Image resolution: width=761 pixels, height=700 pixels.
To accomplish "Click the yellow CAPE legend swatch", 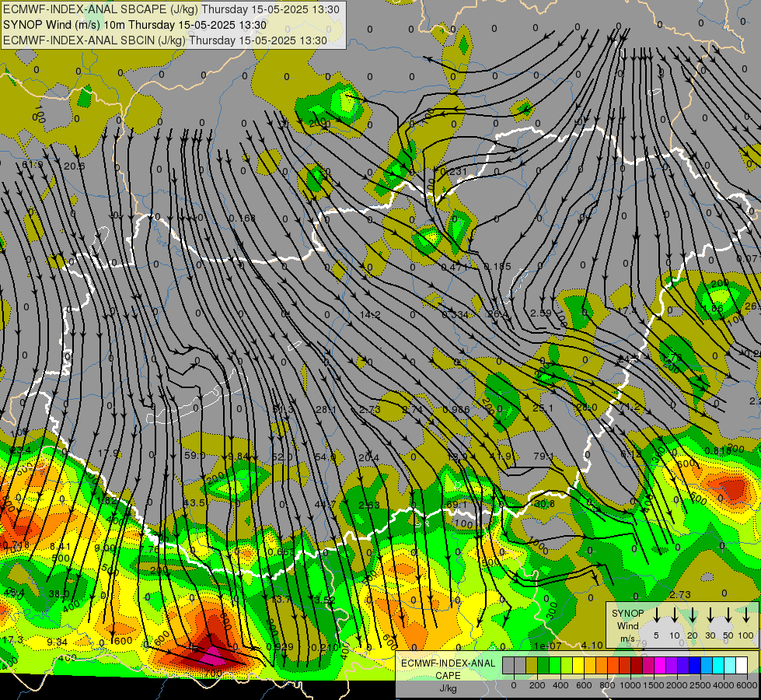I will pyautogui.click(x=578, y=666).
